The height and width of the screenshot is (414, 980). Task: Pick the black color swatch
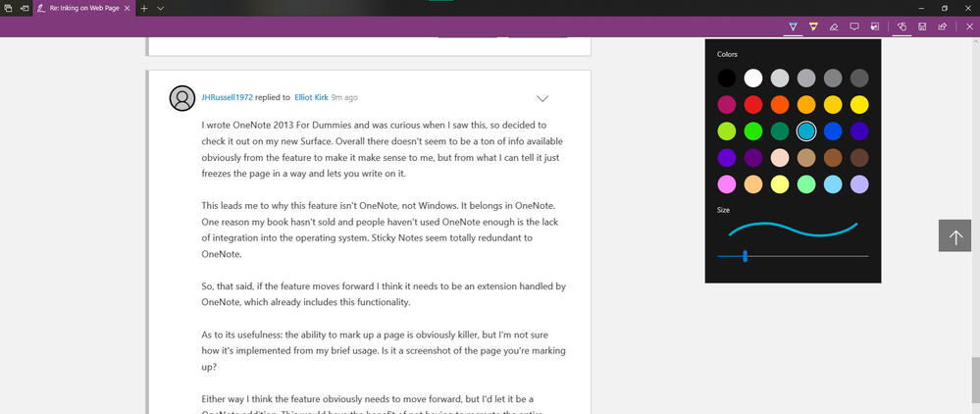click(726, 78)
